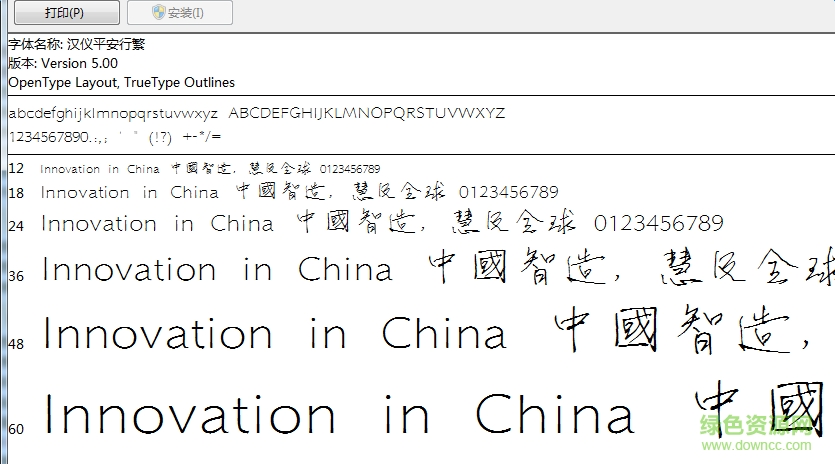The image size is (835, 464).
Task: Select the 'Version 5.00' version line
Action: tap(63, 63)
